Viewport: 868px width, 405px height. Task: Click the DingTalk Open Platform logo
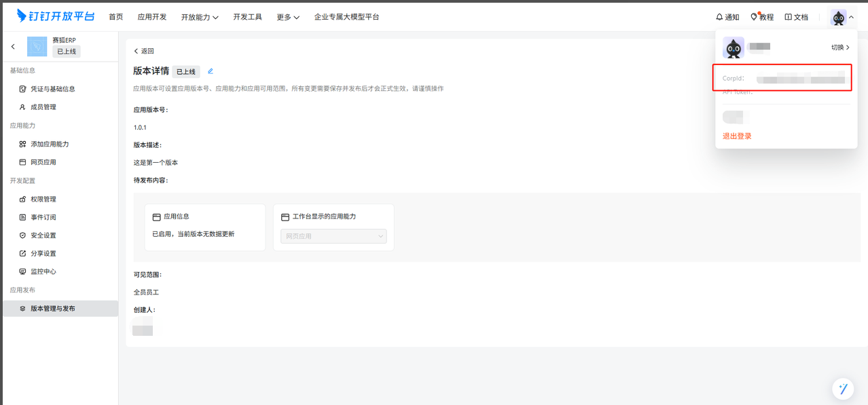[x=56, y=16]
